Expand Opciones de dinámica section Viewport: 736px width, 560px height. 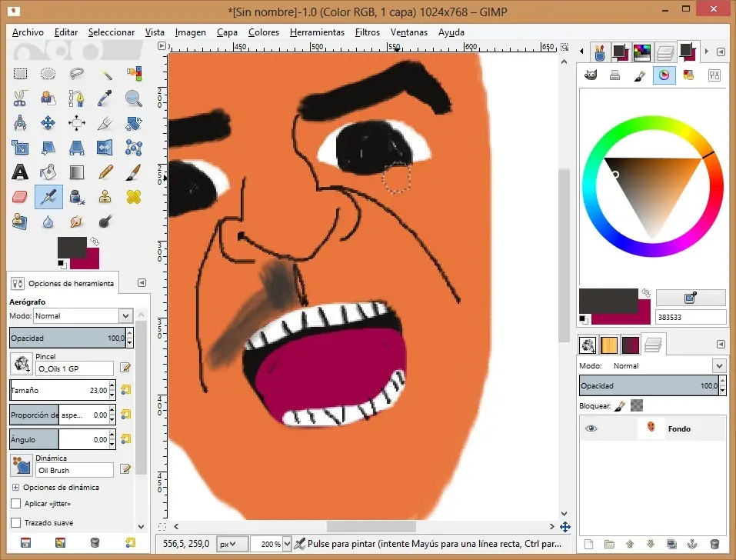[x=15, y=487]
